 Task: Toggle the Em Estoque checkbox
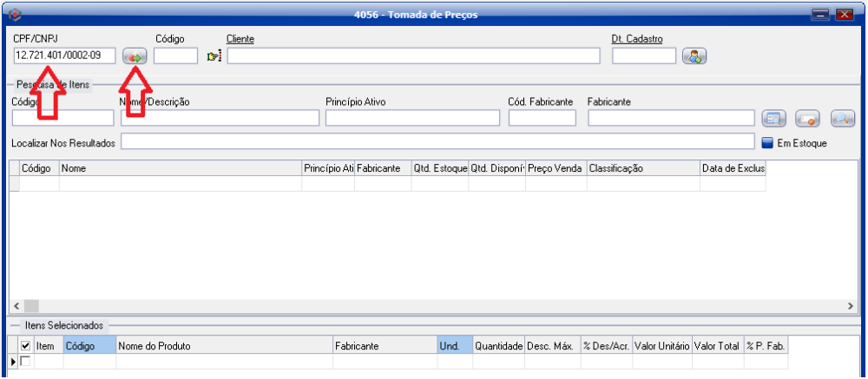[x=767, y=142]
